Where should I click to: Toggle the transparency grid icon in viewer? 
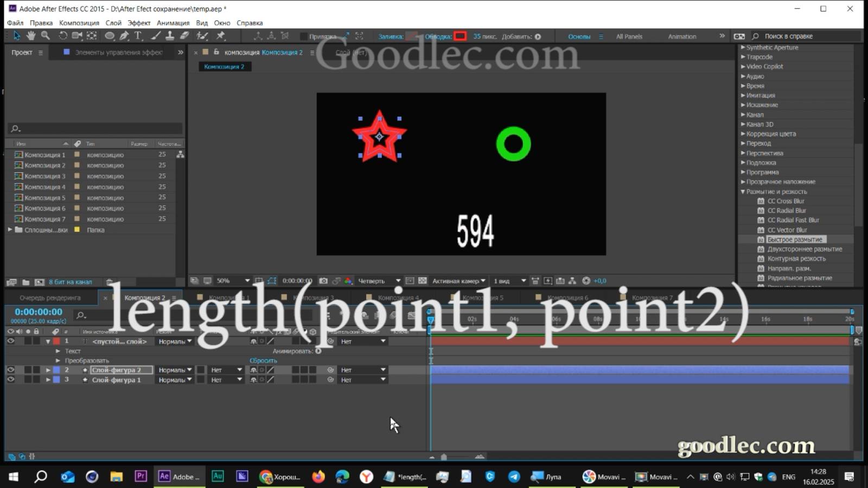(x=423, y=281)
